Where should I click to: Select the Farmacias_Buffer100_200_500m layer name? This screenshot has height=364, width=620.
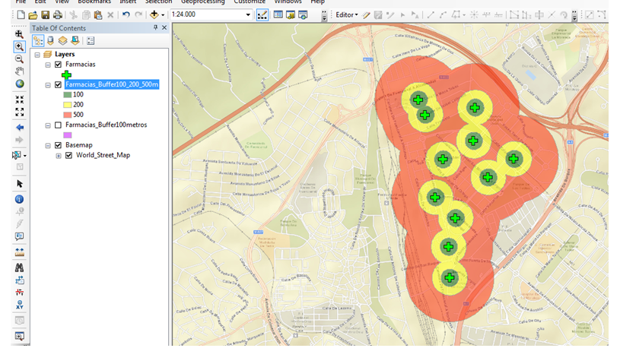(112, 84)
